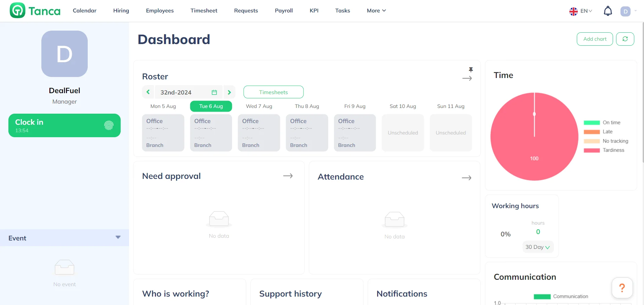Click the UK flag language icon

tap(573, 11)
